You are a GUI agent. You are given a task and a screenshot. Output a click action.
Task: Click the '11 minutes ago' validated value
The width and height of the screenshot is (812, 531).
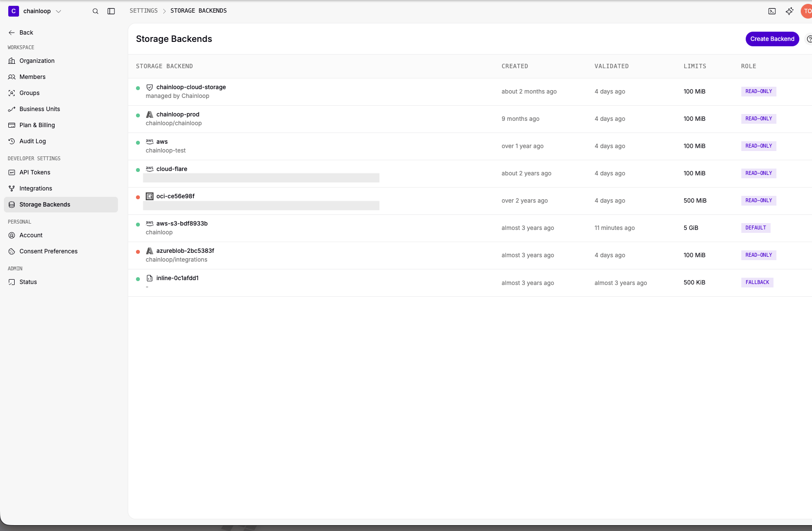(x=614, y=228)
